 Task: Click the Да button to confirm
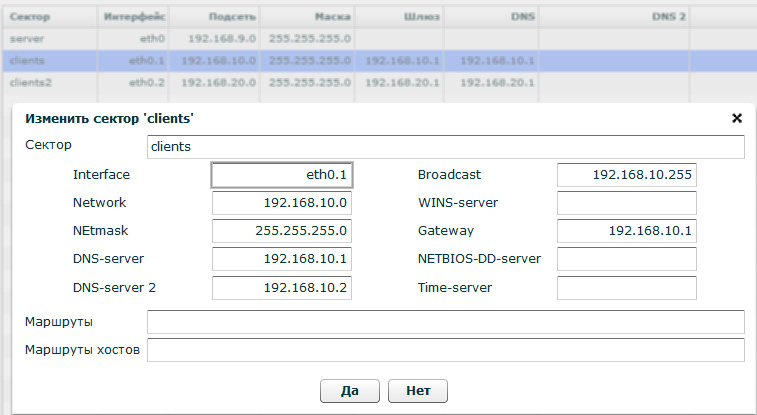[x=349, y=390]
